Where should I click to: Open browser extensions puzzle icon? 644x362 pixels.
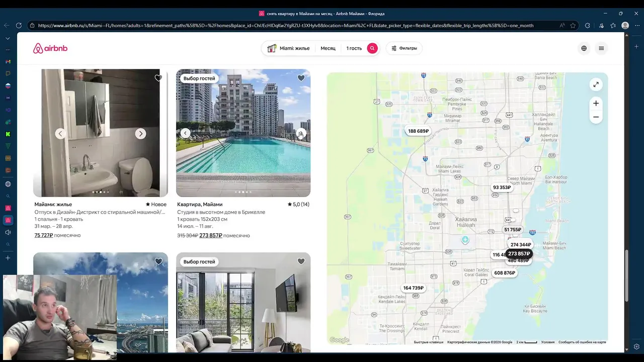(587, 26)
